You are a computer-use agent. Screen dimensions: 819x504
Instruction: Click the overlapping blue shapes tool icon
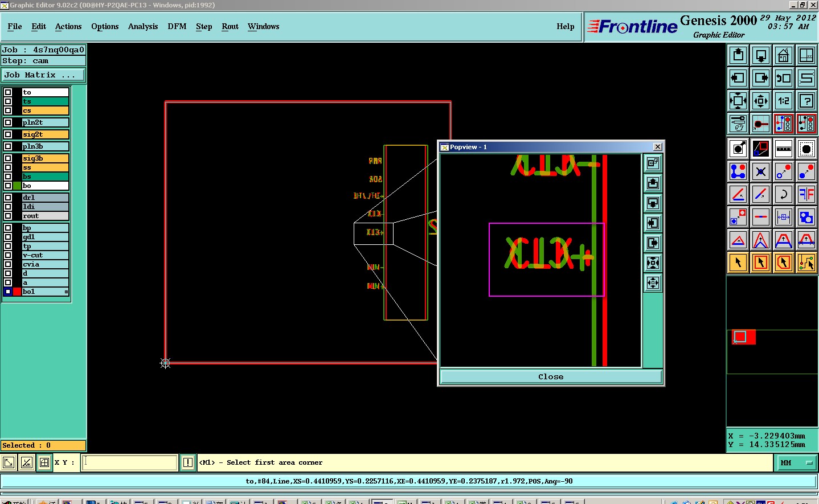click(806, 217)
